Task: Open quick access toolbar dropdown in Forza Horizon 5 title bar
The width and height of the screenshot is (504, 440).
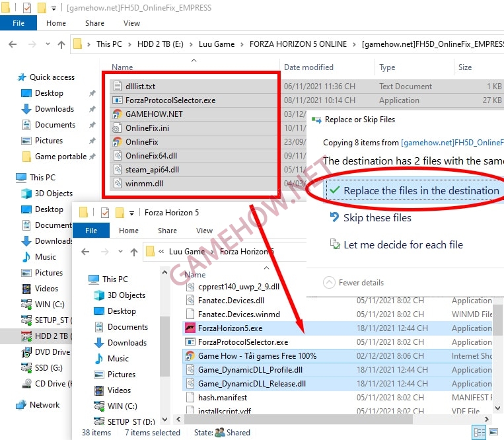Action: (x=131, y=213)
